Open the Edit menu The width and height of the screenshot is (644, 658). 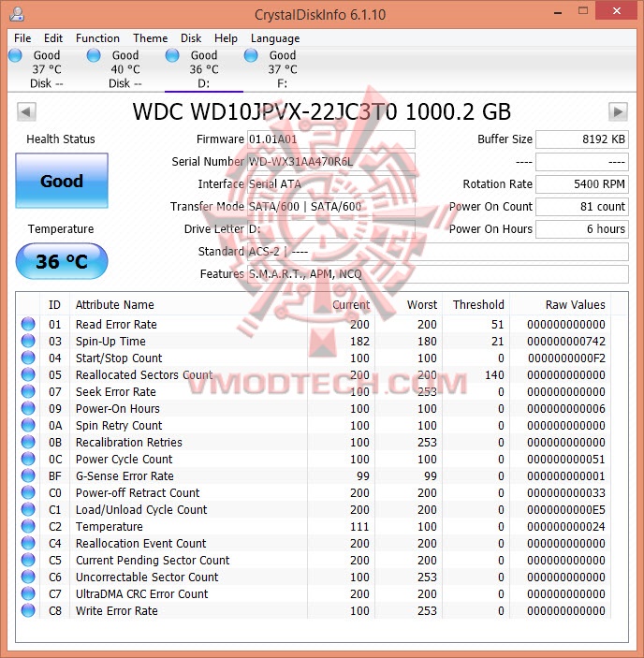pyautogui.click(x=53, y=38)
